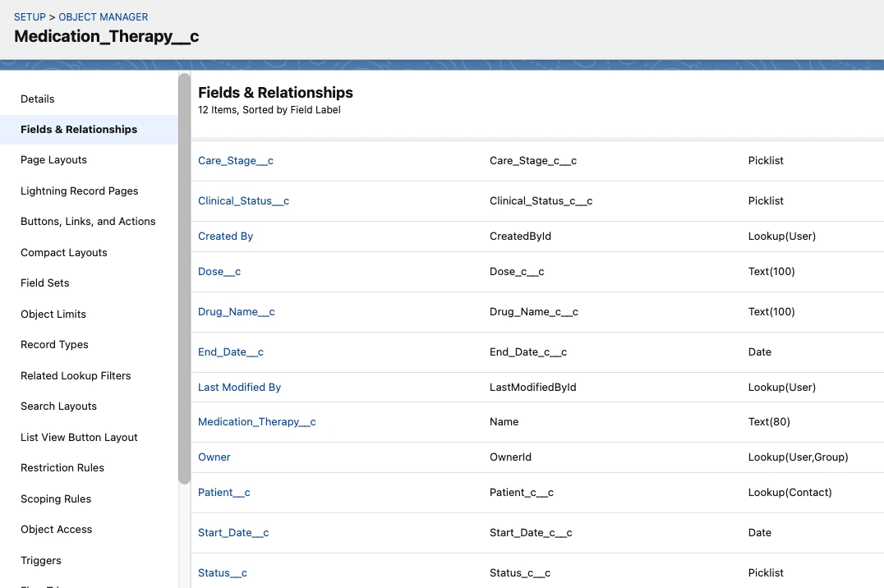Open the Medication_Therapy__c Name field

pos(257,421)
